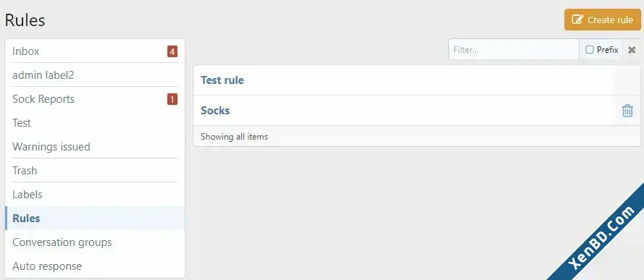The image size is (644, 280).
Task: Focus the Filter text field
Action: pos(514,50)
